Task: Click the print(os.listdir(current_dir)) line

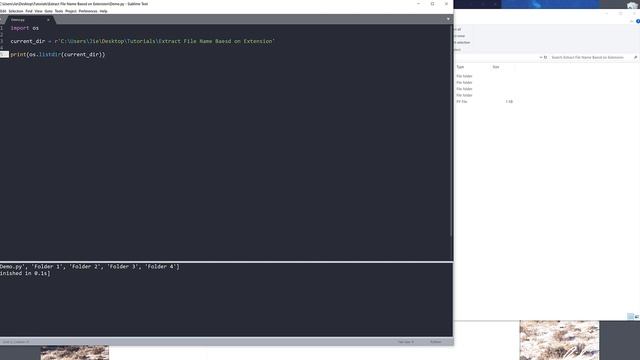Action: click(x=58, y=54)
